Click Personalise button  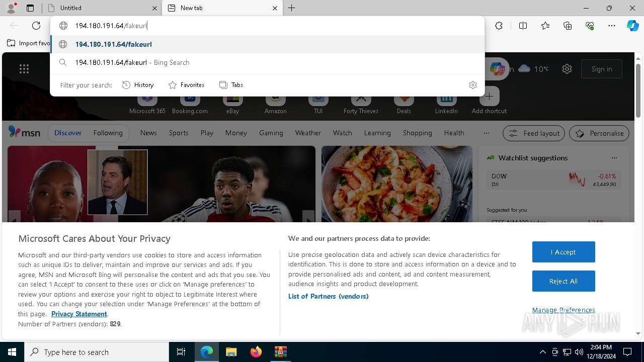[x=599, y=133]
